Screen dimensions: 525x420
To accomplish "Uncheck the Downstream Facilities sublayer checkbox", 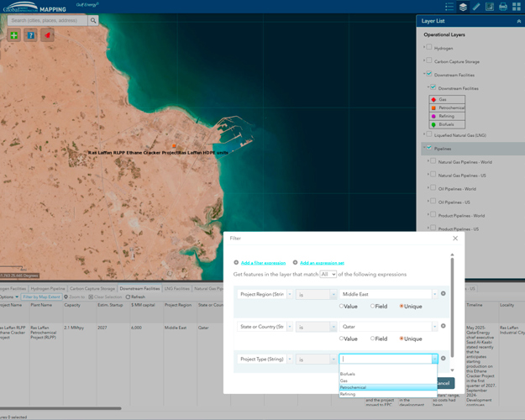I will [x=433, y=87].
